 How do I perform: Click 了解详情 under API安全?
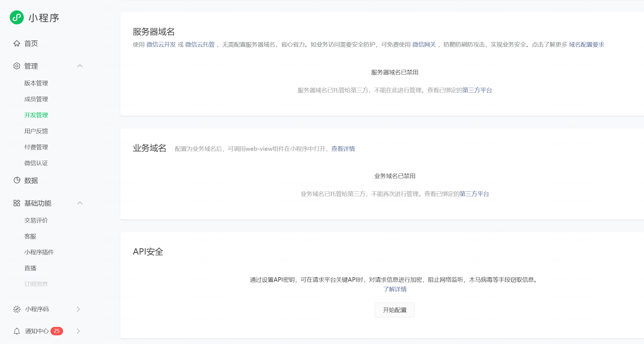pyautogui.click(x=395, y=289)
